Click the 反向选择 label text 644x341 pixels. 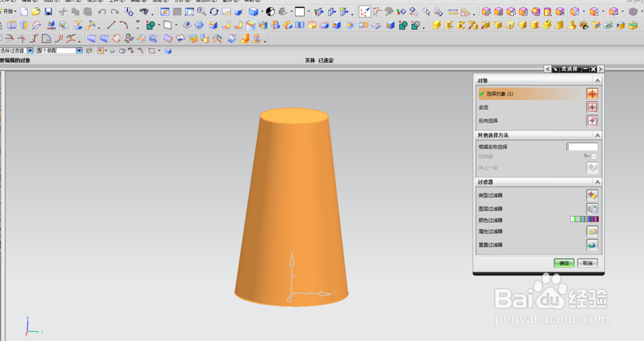coord(488,121)
